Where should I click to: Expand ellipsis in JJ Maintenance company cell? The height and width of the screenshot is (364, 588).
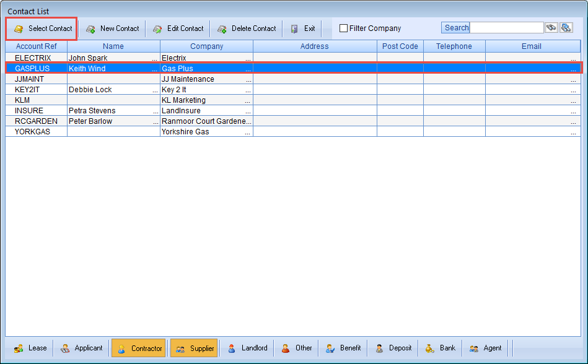[x=248, y=80]
